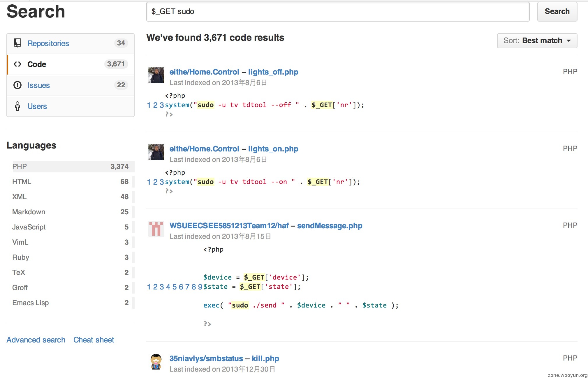Open eithe avatar beside lights_off.php result

tap(156, 75)
